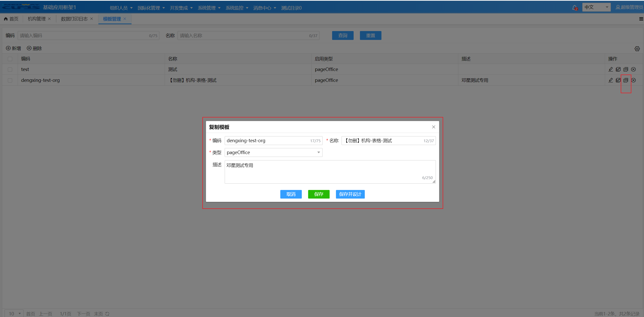Toggle the select-all checkbox in the table header
The height and width of the screenshot is (317, 644).
click(x=10, y=59)
